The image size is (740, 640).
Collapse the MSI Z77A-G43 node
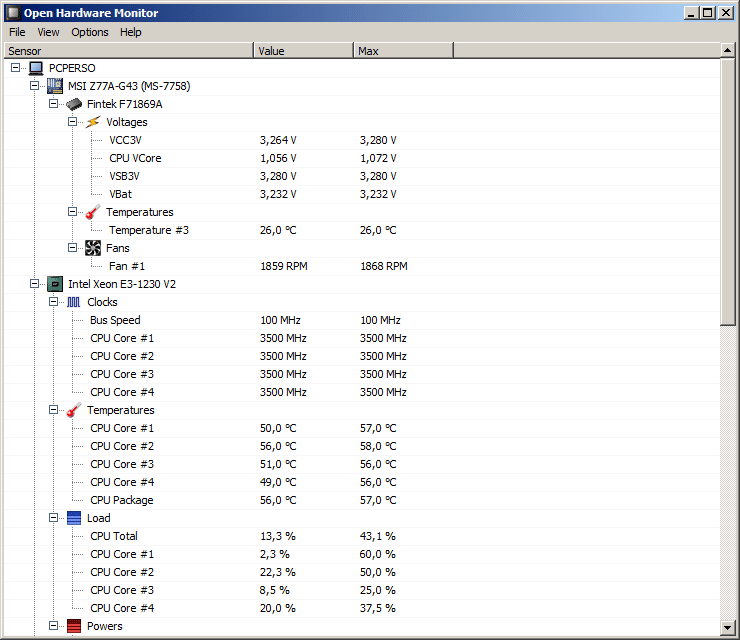(x=34, y=85)
